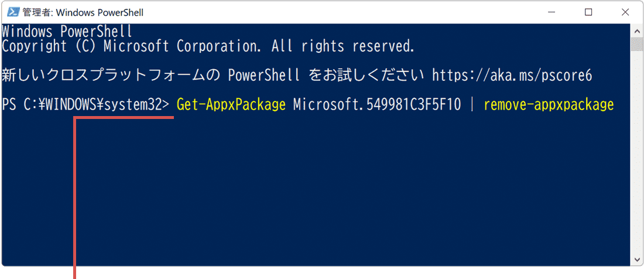The image size is (644, 279).
Task: Click the pipe symbol in the command
Action: [472, 105]
